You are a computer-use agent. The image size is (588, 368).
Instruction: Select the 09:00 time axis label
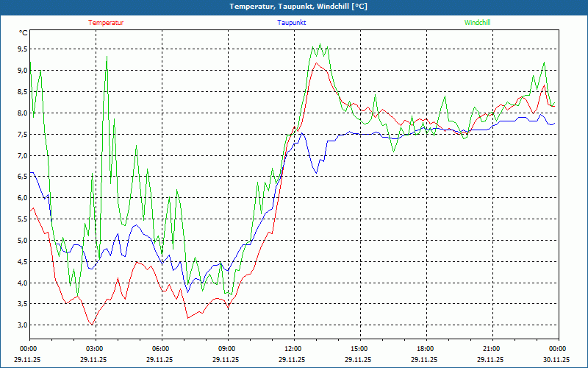pyautogui.click(x=226, y=349)
